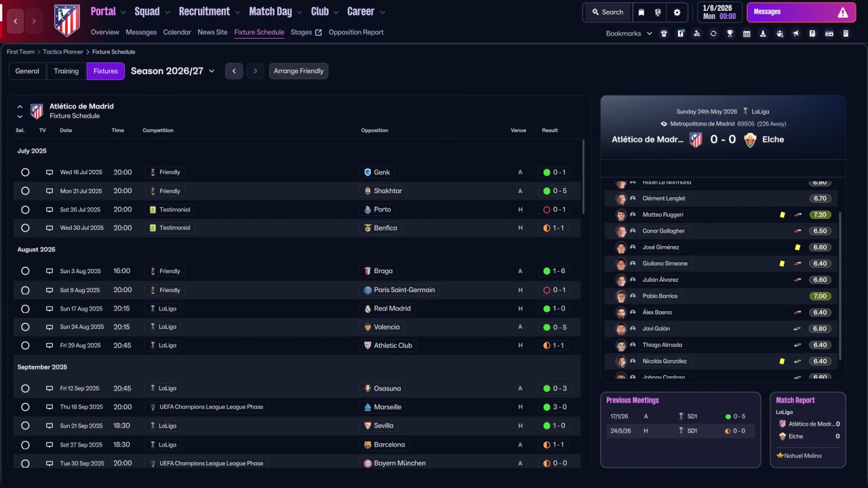Go to previous season with left arrow

pyautogui.click(x=234, y=71)
